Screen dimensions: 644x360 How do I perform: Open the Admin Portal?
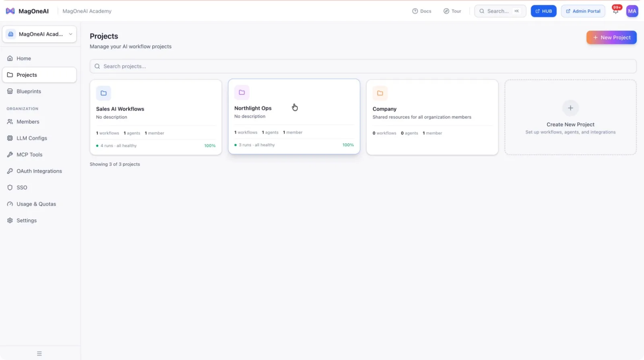(x=583, y=11)
